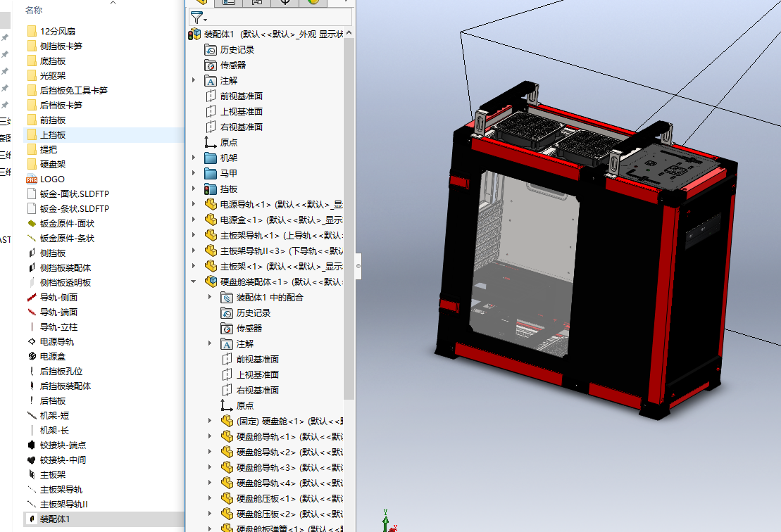The width and height of the screenshot is (781, 532).
Task: Select the 机架-长 file in Explorer
Action: 54,431
